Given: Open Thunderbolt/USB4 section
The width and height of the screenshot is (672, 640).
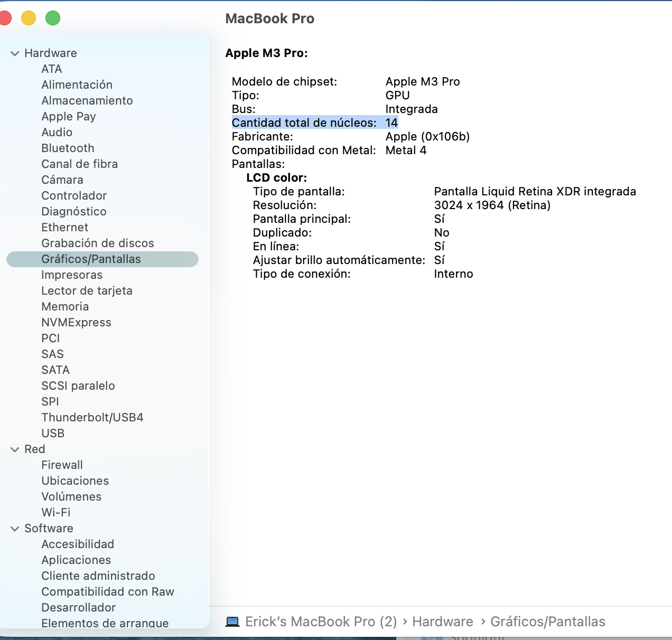Looking at the screenshot, I should [x=92, y=418].
